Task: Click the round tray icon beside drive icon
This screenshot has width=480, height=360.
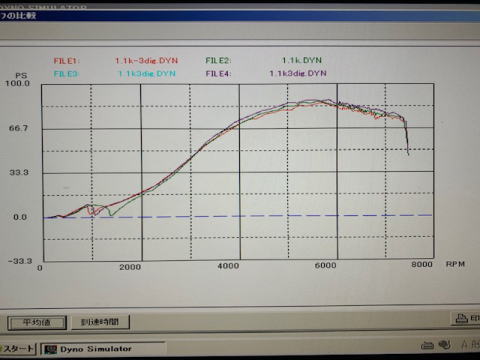Action: [x=445, y=345]
